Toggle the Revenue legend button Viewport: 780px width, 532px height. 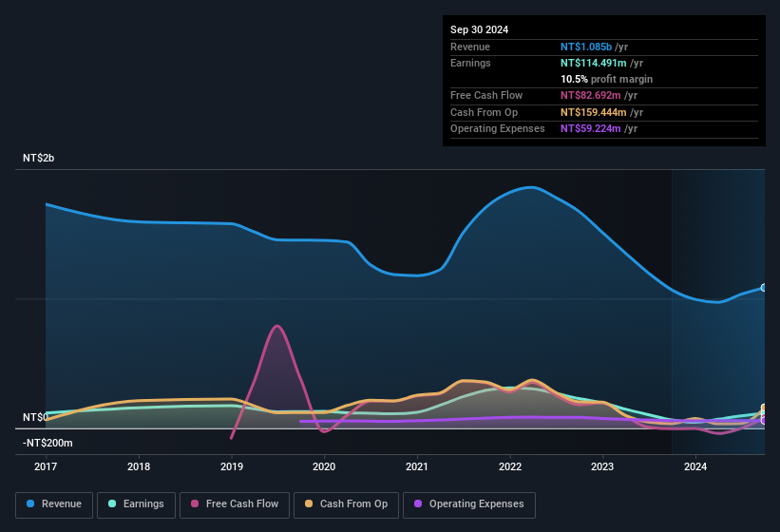coord(54,504)
